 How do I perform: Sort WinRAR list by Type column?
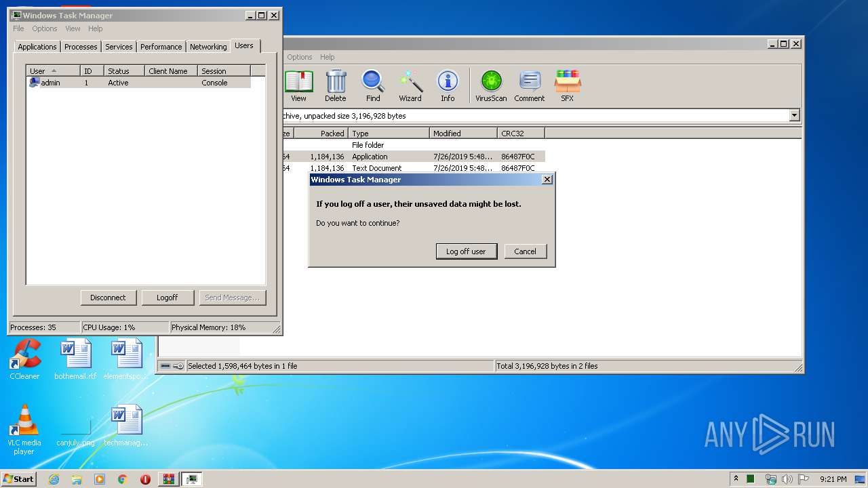[x=389, y=134]
